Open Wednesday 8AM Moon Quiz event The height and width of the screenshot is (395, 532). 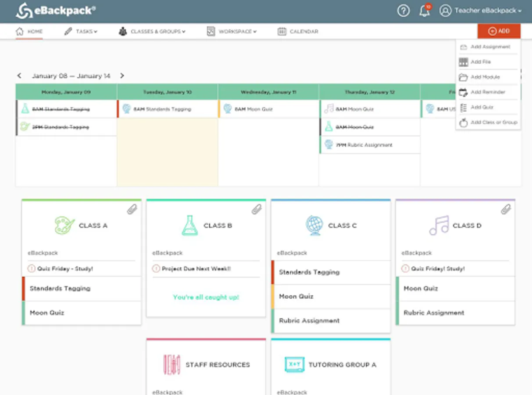click(268, 109)
